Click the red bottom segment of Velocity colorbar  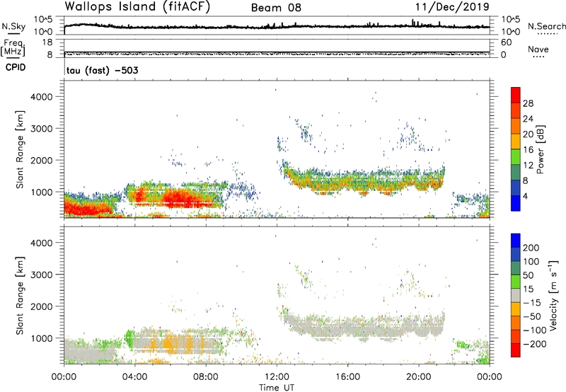516,350
